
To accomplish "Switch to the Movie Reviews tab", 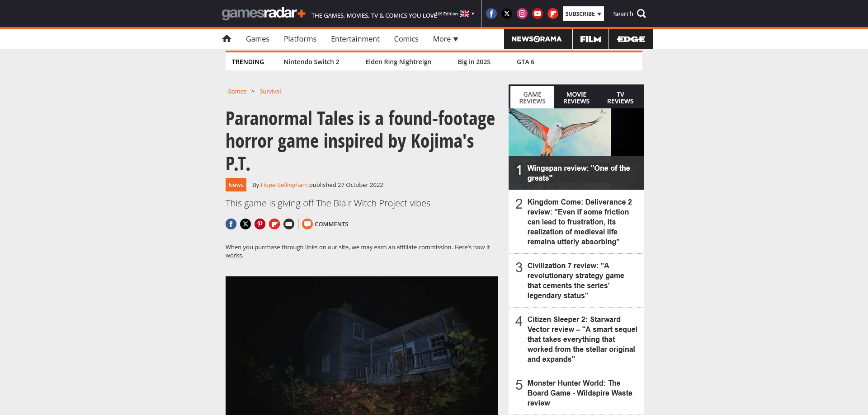I will point(576,98).
